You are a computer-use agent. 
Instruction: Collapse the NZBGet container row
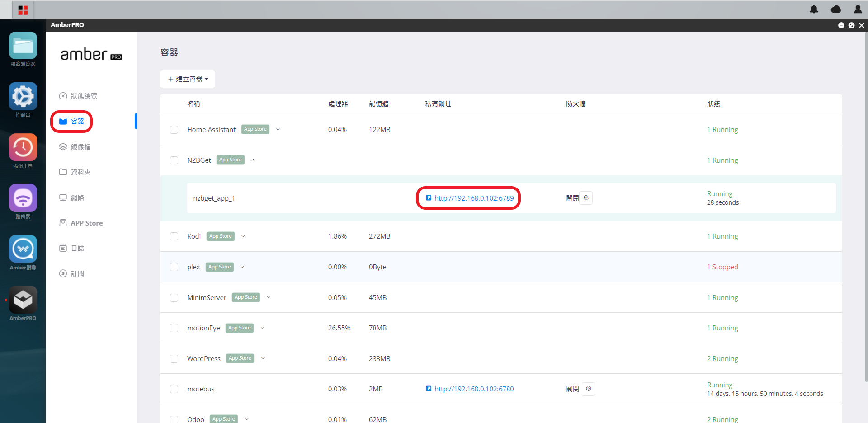coord(253,160)
